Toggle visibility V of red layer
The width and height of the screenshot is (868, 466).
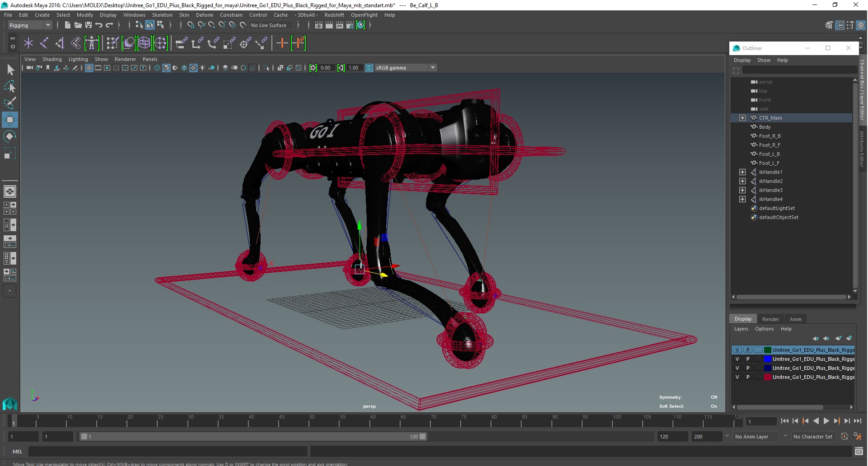737,377
